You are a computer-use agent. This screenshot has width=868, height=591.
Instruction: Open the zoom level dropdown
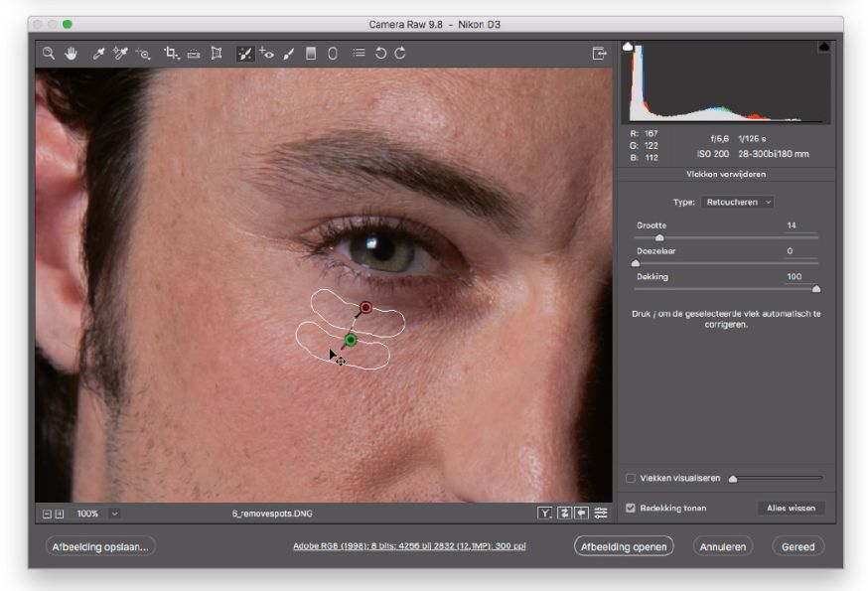click(x=114, y=514)
